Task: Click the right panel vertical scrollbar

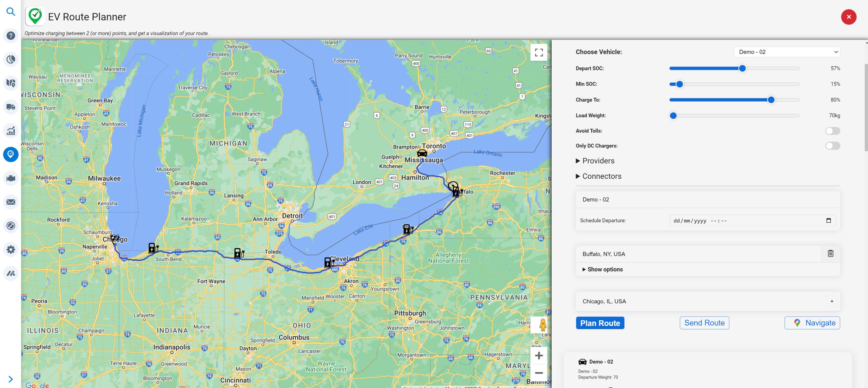Action: pyautogui.click(x=866, y=107)
